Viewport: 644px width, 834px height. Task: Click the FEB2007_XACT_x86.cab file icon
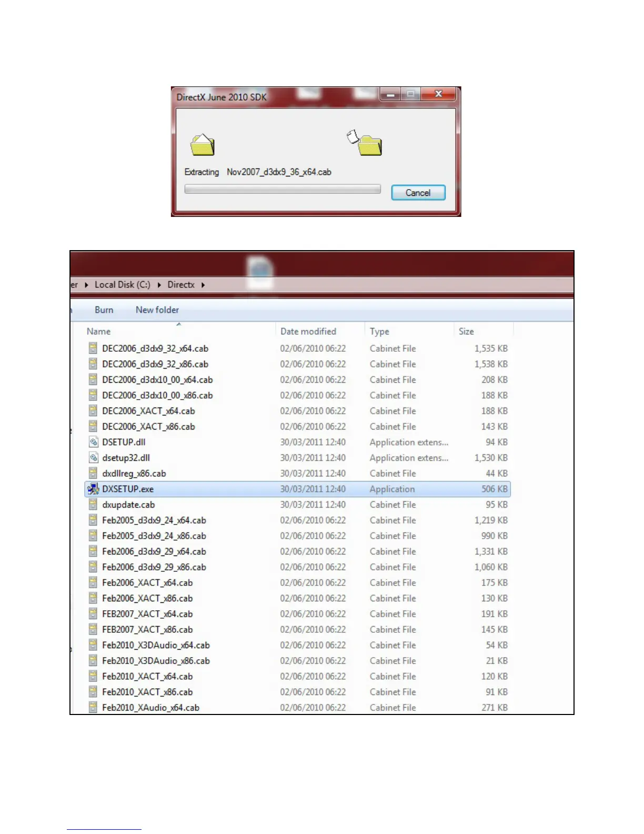coord(93,629)
